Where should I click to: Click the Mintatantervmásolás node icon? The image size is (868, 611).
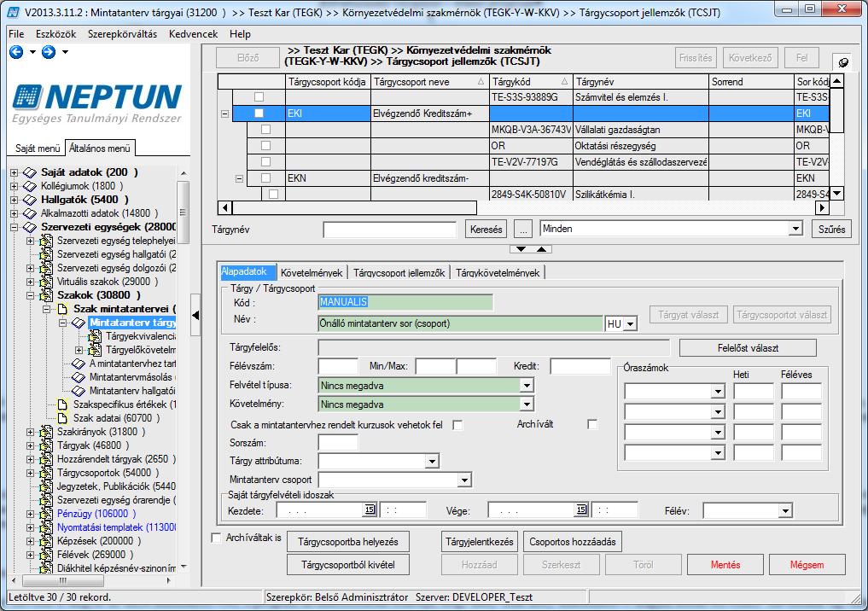pos(79,377)
